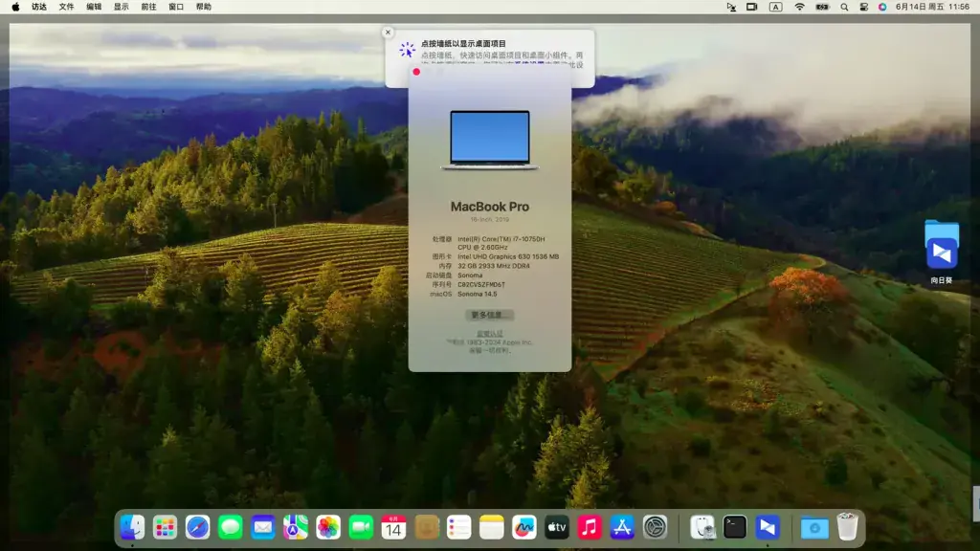Open System Settings from the Dock
The height and width of the screenshot is (551, 980).
[655, 527]
